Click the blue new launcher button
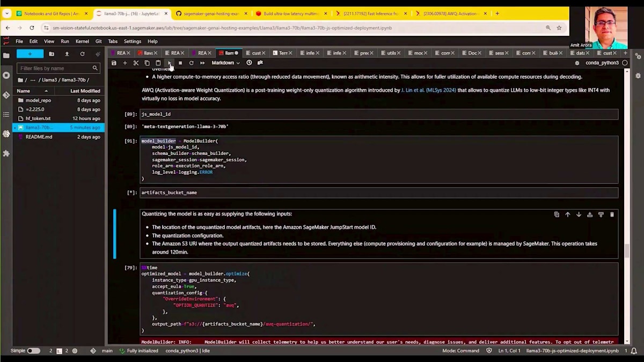Viewport: 644px width, 362px height. click(30, 54)
